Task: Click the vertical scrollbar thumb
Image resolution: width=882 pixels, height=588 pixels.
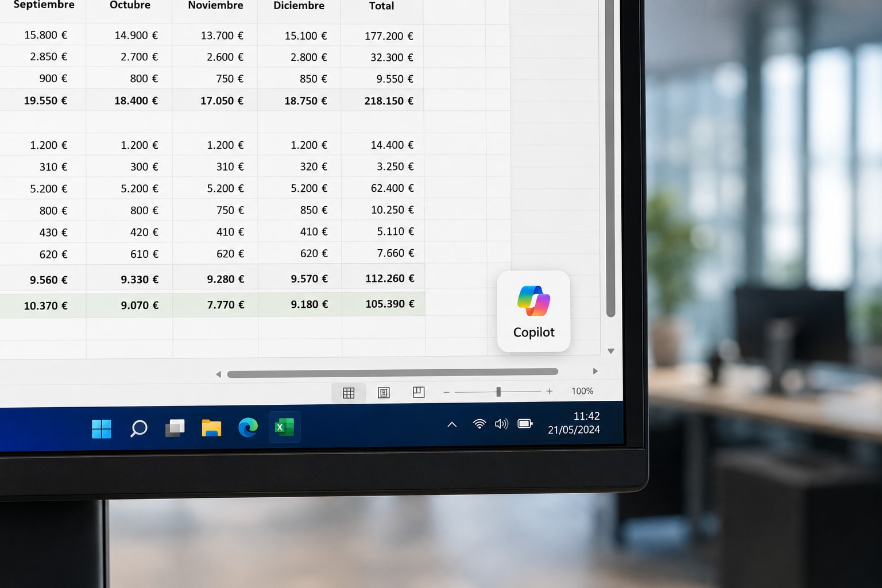Action: point(610,158)
